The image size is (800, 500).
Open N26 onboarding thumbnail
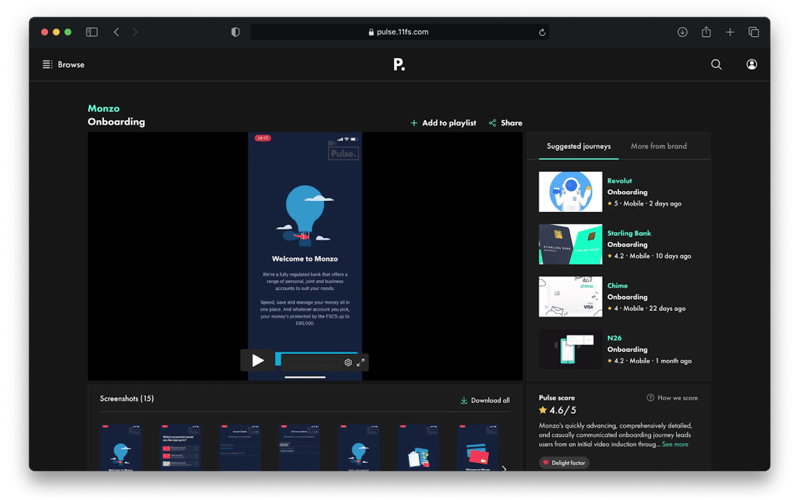pos(570,349)
